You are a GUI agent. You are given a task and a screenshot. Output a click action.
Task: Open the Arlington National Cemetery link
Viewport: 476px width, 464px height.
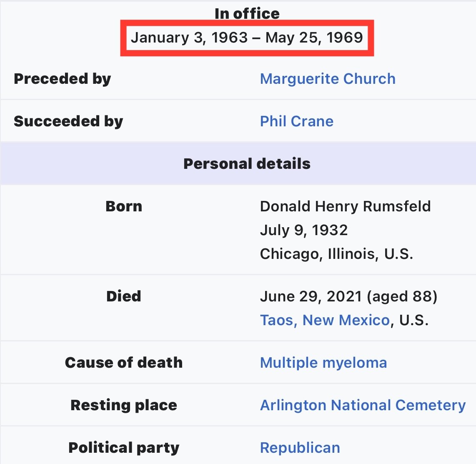click(x=363, y=405)
